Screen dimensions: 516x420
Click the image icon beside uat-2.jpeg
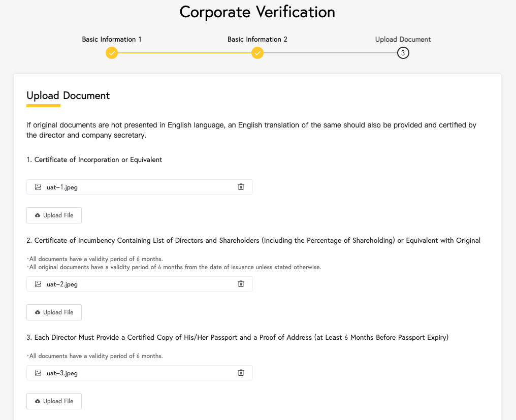[x=38, y=284]
